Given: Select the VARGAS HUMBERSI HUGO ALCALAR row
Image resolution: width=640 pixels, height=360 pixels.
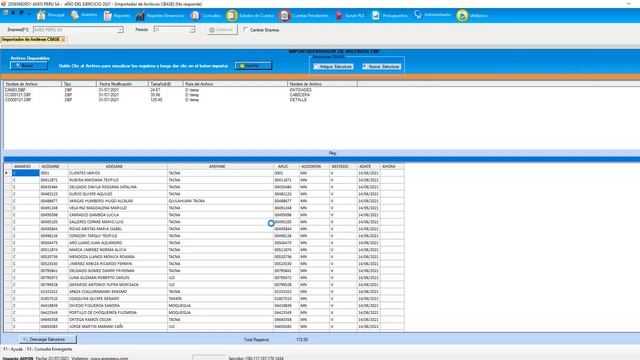Looking at the screenshot, I should click(x=204, y=201).
